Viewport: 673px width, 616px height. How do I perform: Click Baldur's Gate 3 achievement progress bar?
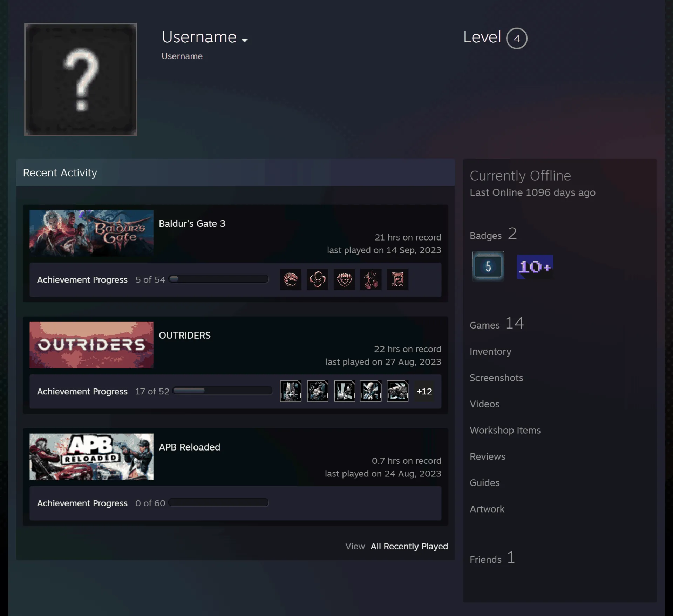[219, 279]
